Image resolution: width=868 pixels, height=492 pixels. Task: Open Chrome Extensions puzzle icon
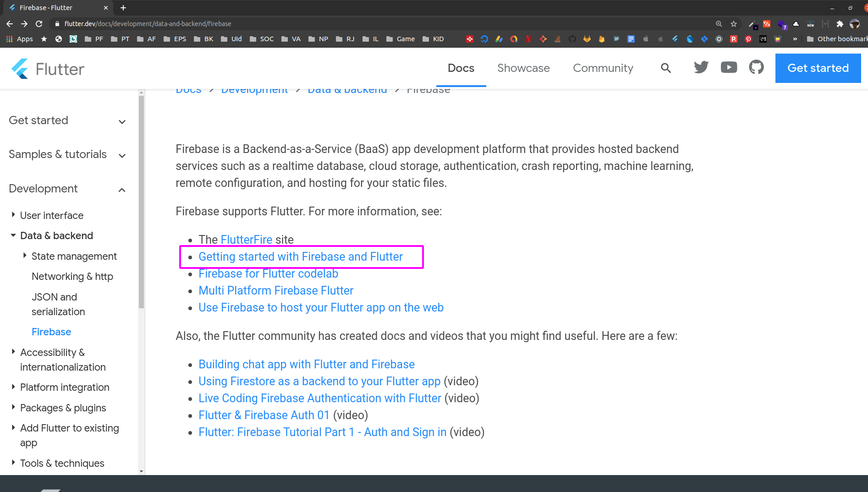point(840,24)
